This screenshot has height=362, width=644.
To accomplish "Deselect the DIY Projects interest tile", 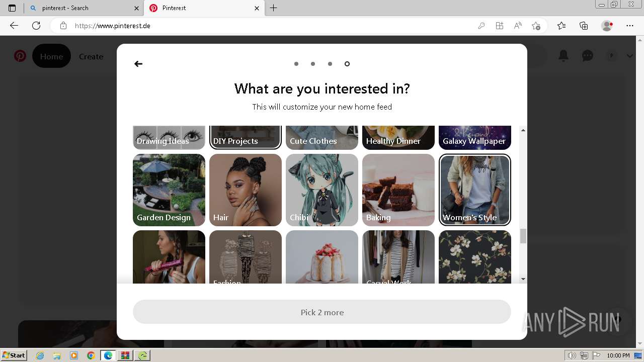I will (246, 138).
